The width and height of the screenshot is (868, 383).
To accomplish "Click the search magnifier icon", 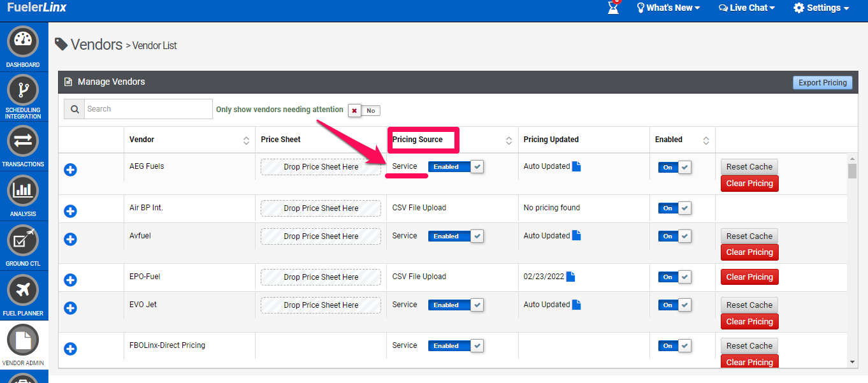I will (x=74, y=109).
